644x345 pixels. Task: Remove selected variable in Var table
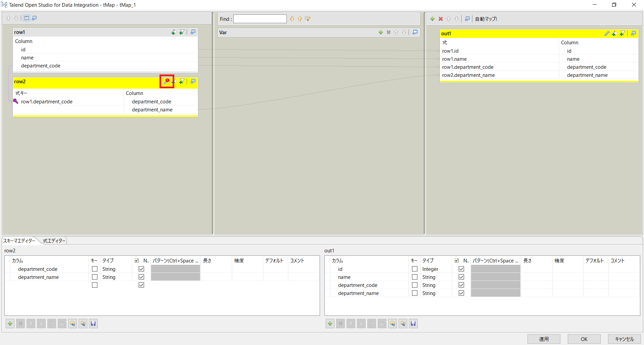(388, 32)
